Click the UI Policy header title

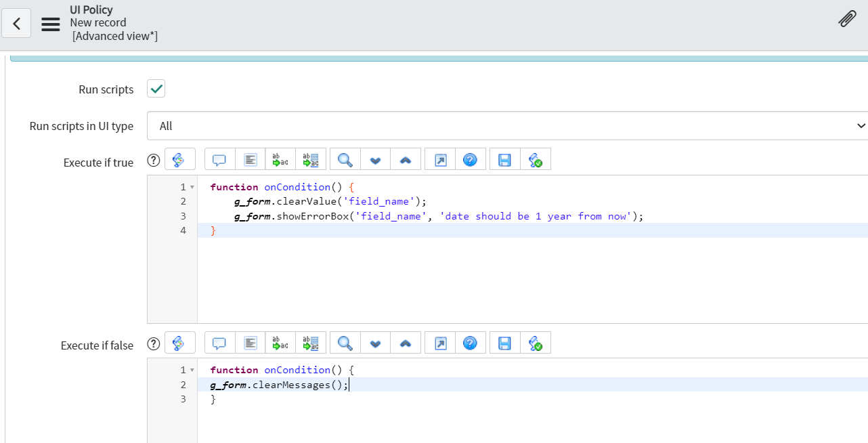coord(91,10)
